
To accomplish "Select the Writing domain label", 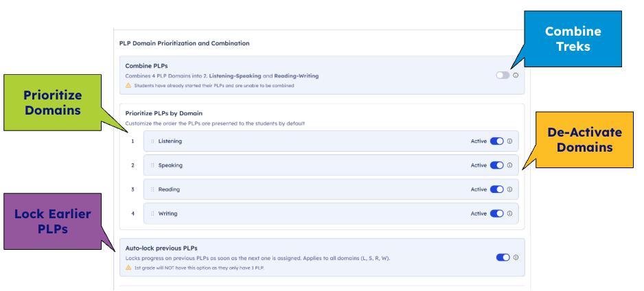I will coord(168,213).
